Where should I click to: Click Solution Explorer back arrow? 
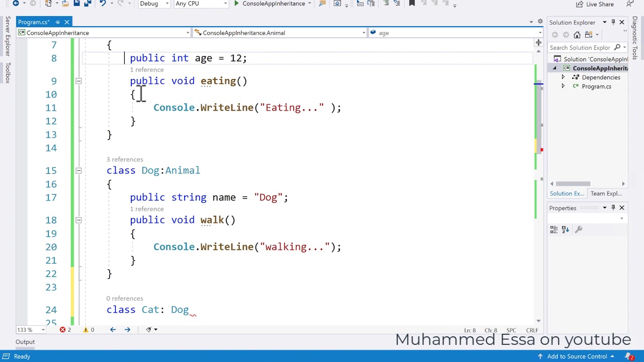click(555, 35)
